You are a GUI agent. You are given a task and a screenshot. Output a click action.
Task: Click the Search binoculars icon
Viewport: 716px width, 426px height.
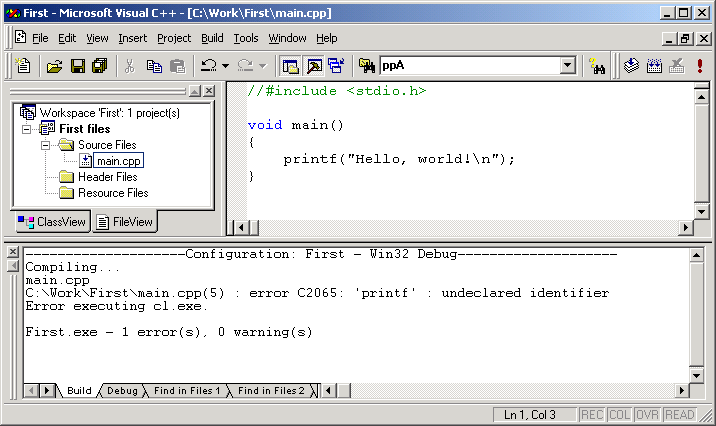(x=597, y=66)
